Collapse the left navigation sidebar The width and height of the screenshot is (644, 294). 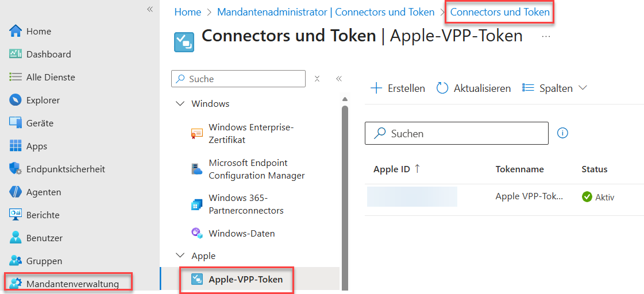pos(150,9)
